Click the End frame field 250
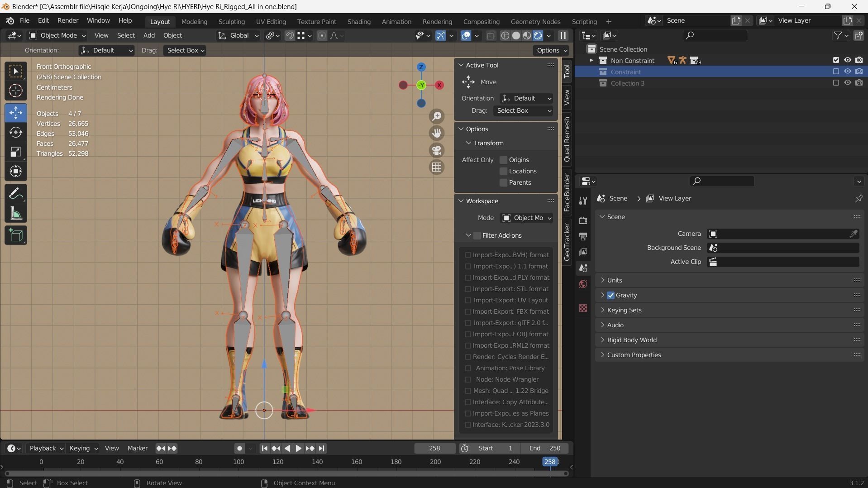Viewport: 868px width, 488px height. coord(544,448)
